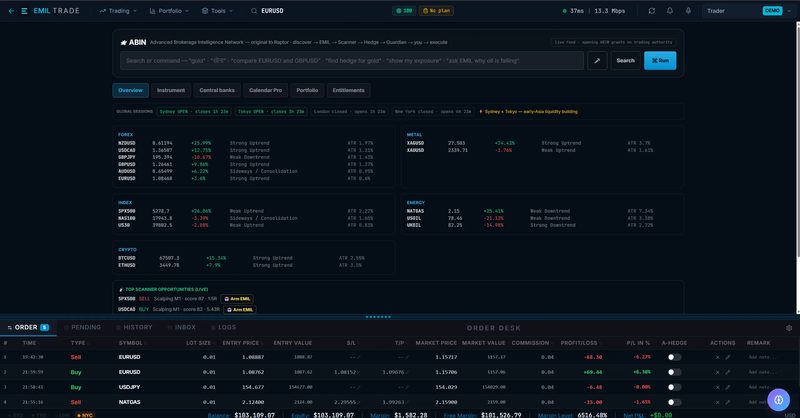Click the NATGAS row in Energy list

(x=543, y=211)
